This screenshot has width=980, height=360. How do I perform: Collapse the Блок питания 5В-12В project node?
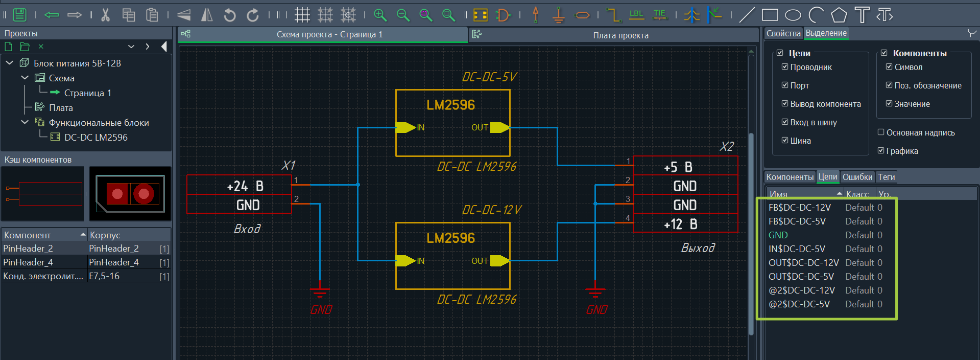point(10,63)
